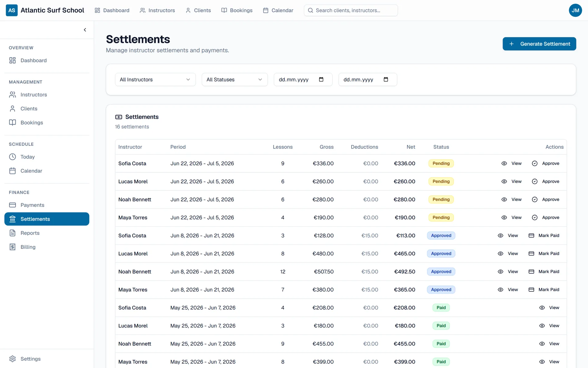Approve Lucas Morel's €260.00 settlement
Viewport: 588px width, 368px height.
(545, 182)
